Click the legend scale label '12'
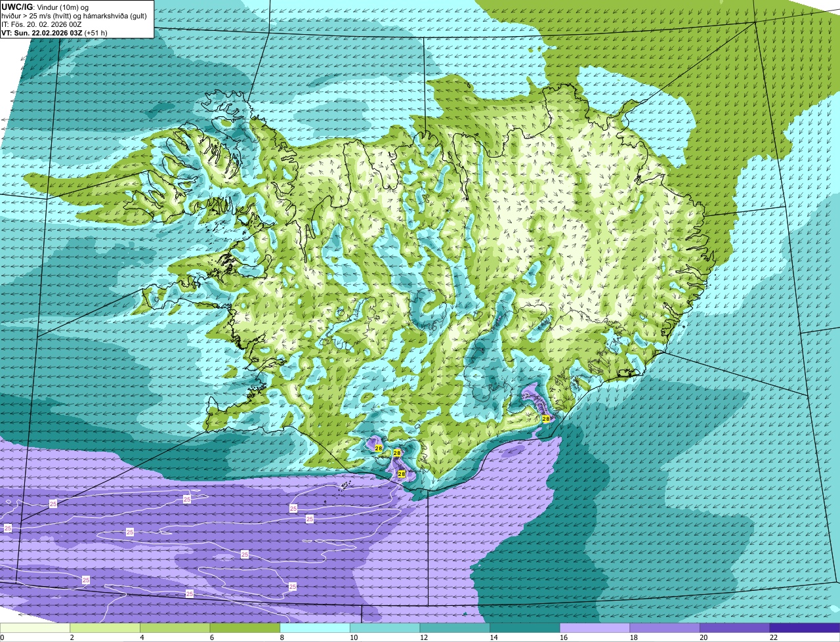Viewport: 840px width, 642px height. click(x=424, y=637)
